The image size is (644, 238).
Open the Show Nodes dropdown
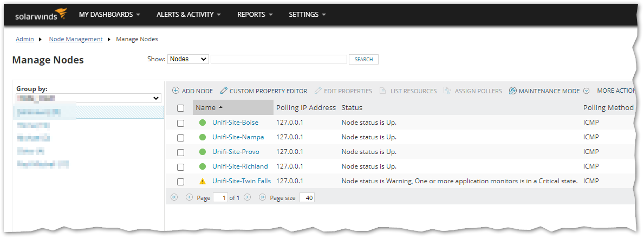[188, 59]
